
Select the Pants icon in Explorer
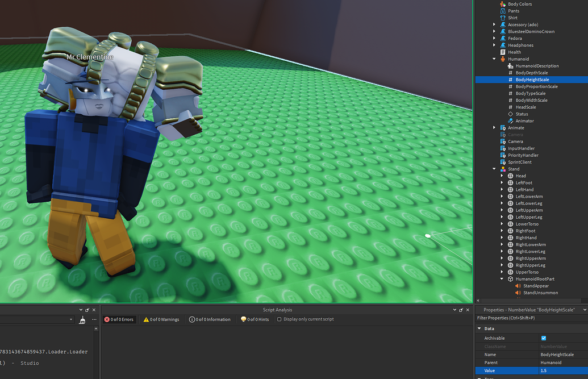(x=502, y=10)
